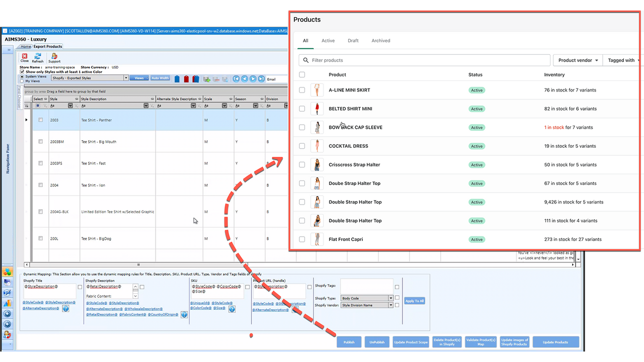Go to first record navigation arrow
Image resolution: width=644 pixels, height=362 pixels.
click(x=236, y=79)
